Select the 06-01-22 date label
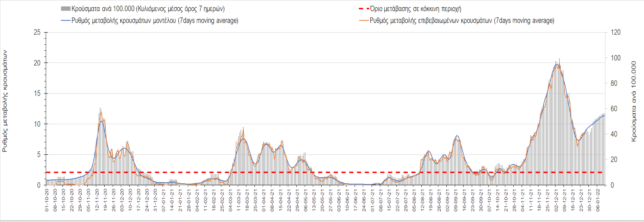This screenshot has height=222, width=644. pos(598,201)
